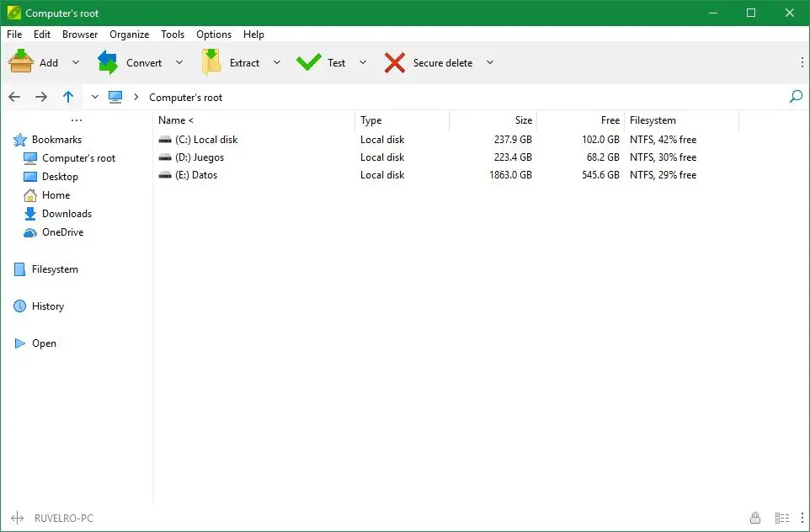Viewport: 810px width, 532px height.
Task: Open the Organize menu
Action: tap(129, 34)
